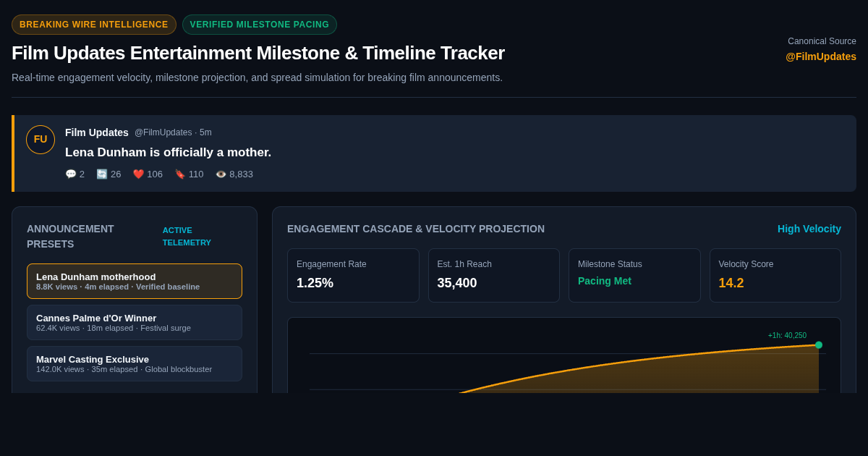
Task: Click the heart like icon showing 106
Action: point(138,174)
